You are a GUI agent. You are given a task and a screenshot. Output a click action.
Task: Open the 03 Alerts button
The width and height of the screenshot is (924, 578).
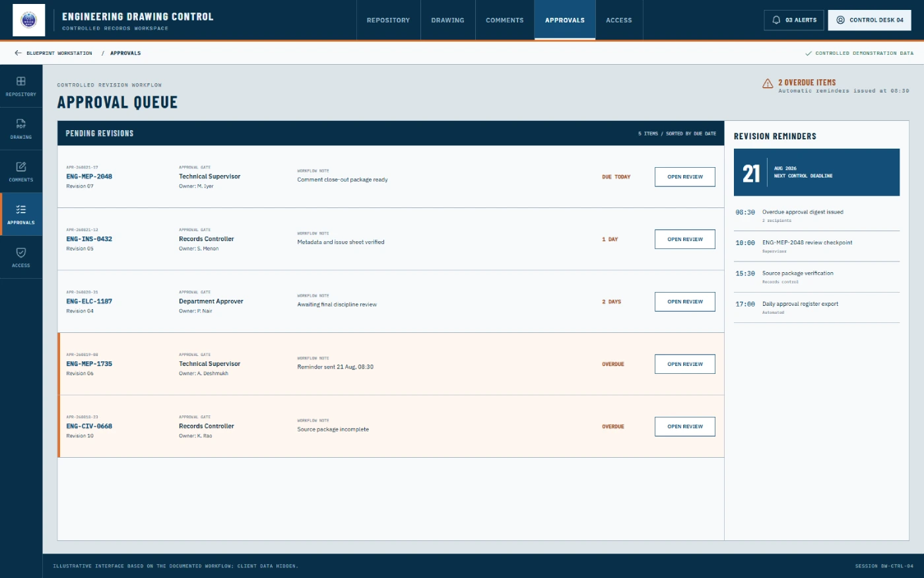point(794,20)
